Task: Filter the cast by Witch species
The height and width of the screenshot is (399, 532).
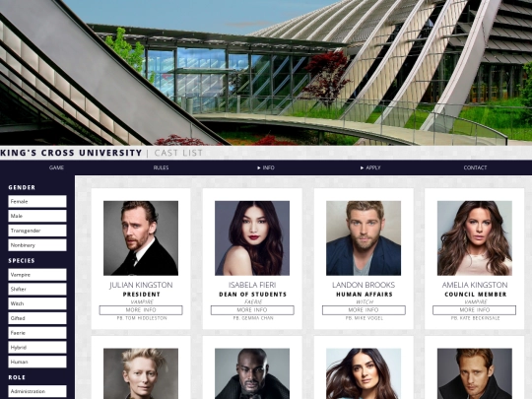Action: pos(37,303)
